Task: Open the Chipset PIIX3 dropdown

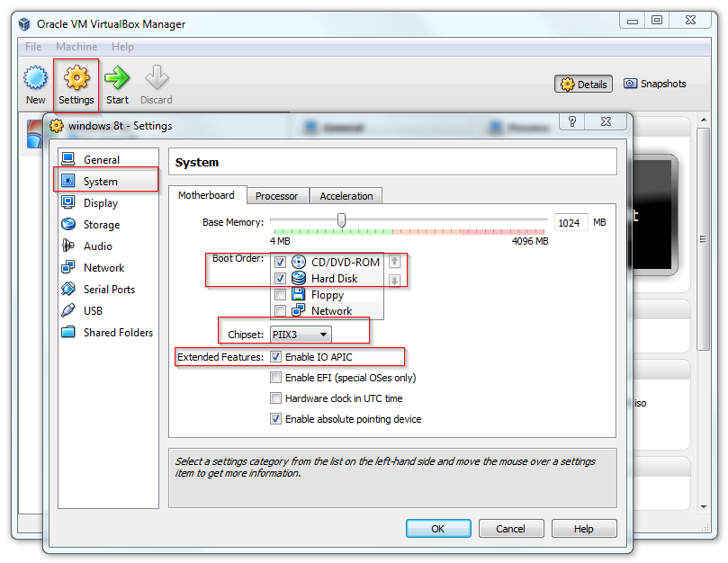Action: 301,335
